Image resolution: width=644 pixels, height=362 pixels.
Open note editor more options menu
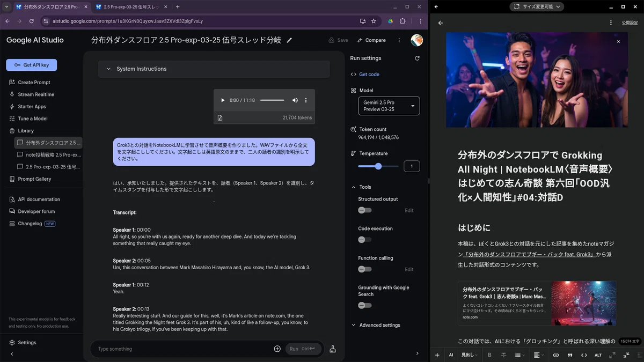tap(611, 23)
